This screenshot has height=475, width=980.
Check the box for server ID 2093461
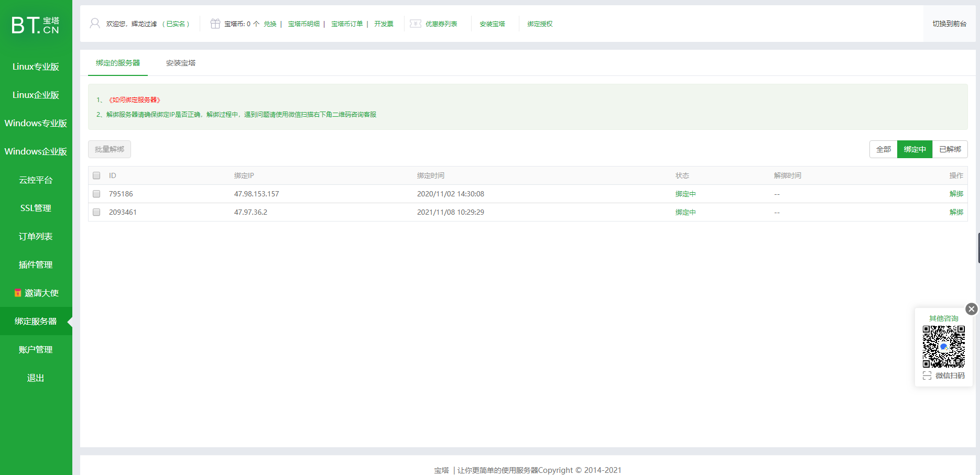pyautogui.click(x=96, y=212)
